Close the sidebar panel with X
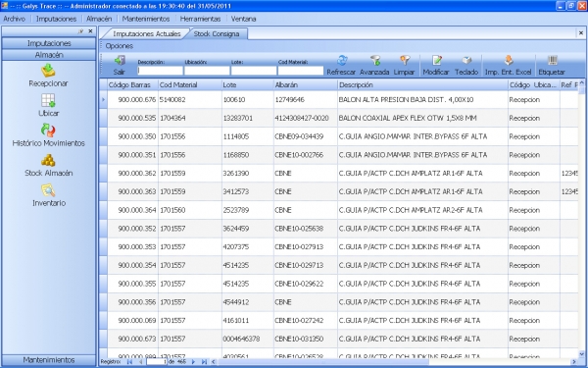 click(90, 31)
